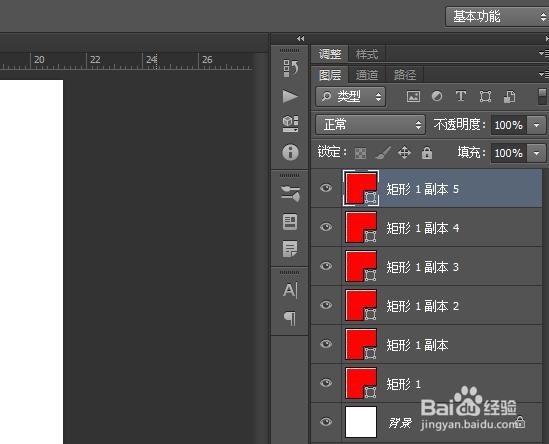The image size is (549, 444).
Task: Toggle the layer filtering switch
Action: point(542,96)
